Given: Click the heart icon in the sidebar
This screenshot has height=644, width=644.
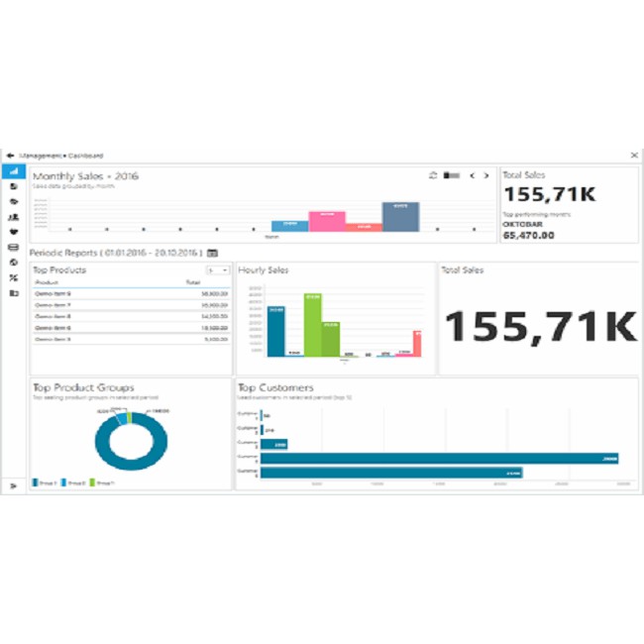Looking at the screenshot, I should (14, 232).
